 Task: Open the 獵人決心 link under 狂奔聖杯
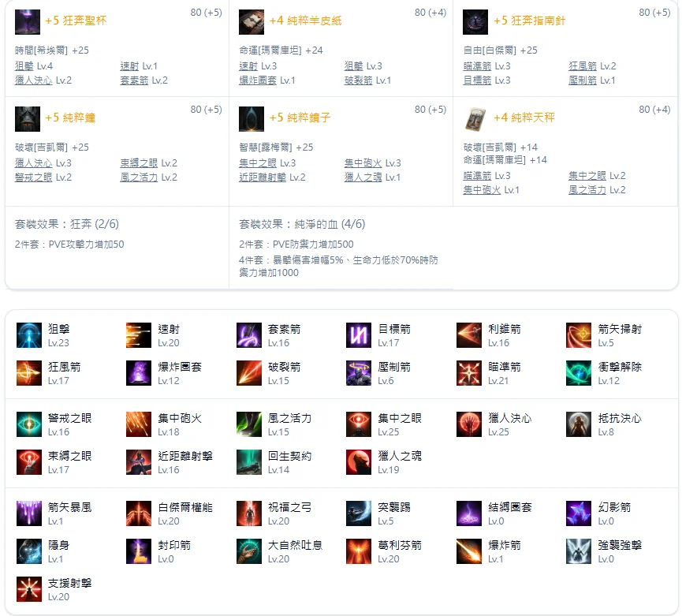coord(33,80)
